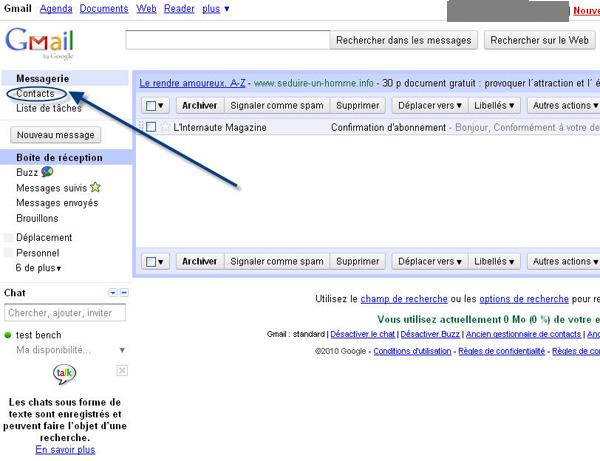
Task: Focus the Chercher, ajouter, inviter chat field
Action: [65, 313]
